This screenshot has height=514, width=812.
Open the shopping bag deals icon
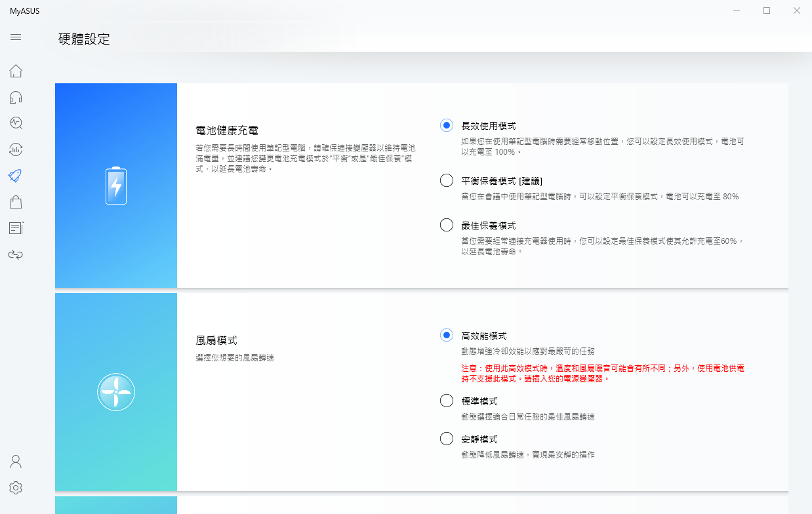16,202
